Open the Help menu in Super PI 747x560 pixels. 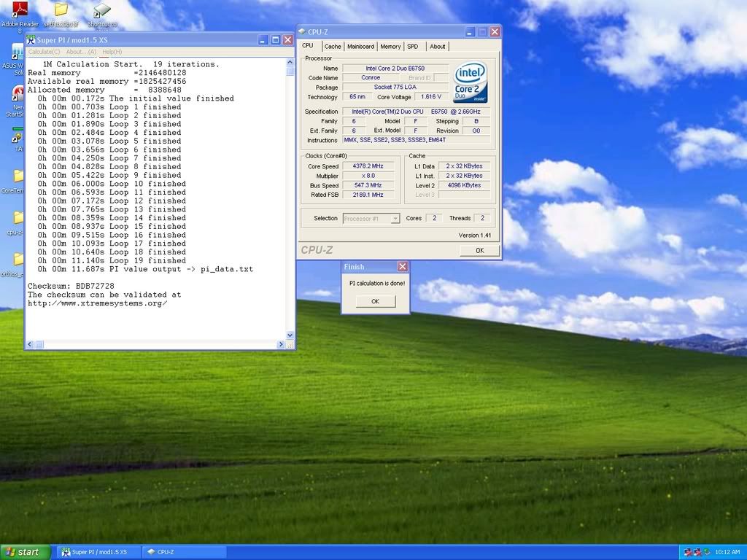tap(112, 52)
